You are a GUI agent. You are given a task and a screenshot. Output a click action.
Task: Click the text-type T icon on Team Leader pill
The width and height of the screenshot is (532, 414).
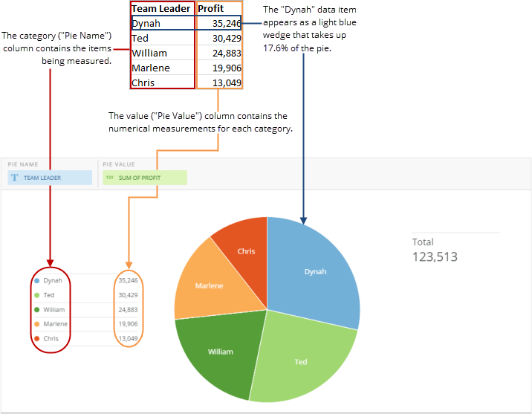[15, 178]
